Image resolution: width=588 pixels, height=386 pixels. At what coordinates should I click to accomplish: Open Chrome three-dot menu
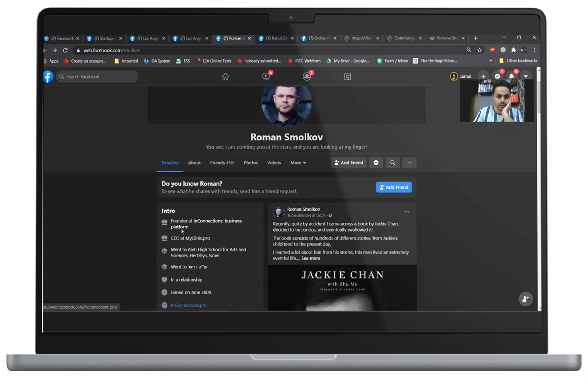(535, 50)
